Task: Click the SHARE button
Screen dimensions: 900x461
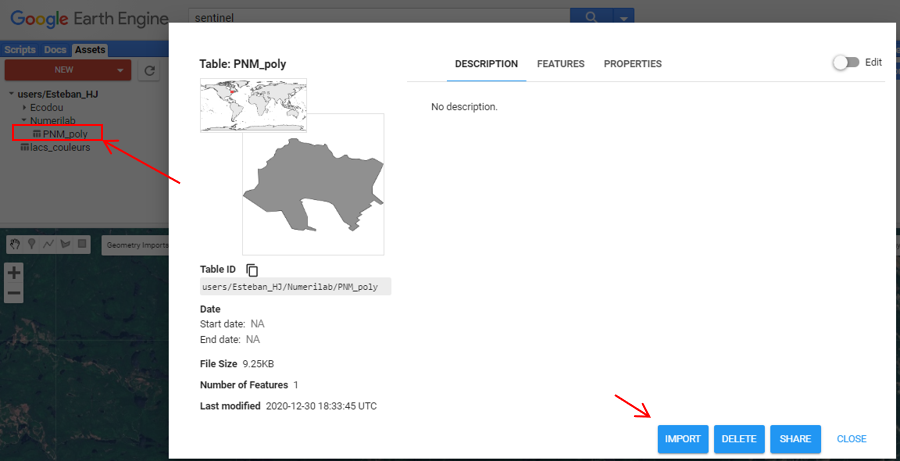Action: [x=796, y=439]
